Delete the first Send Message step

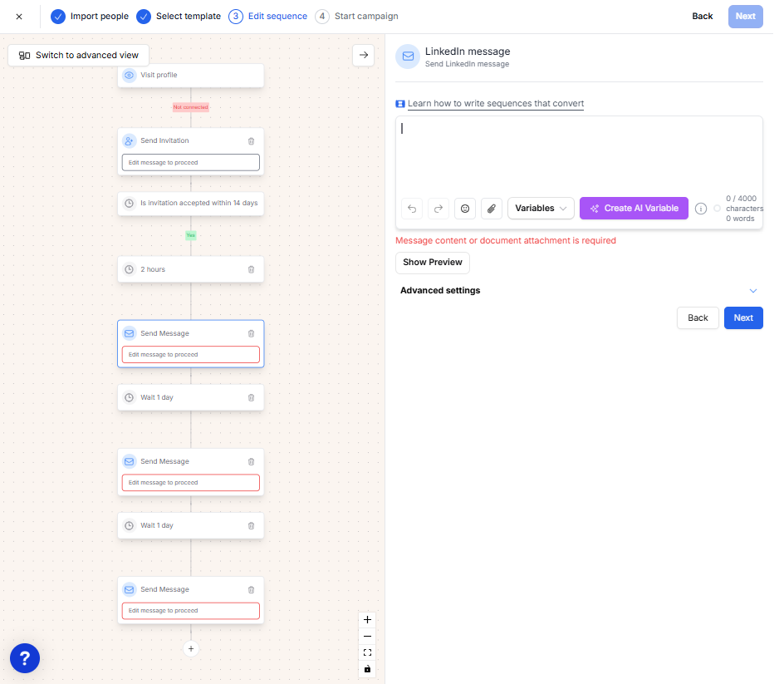(251, 334)
